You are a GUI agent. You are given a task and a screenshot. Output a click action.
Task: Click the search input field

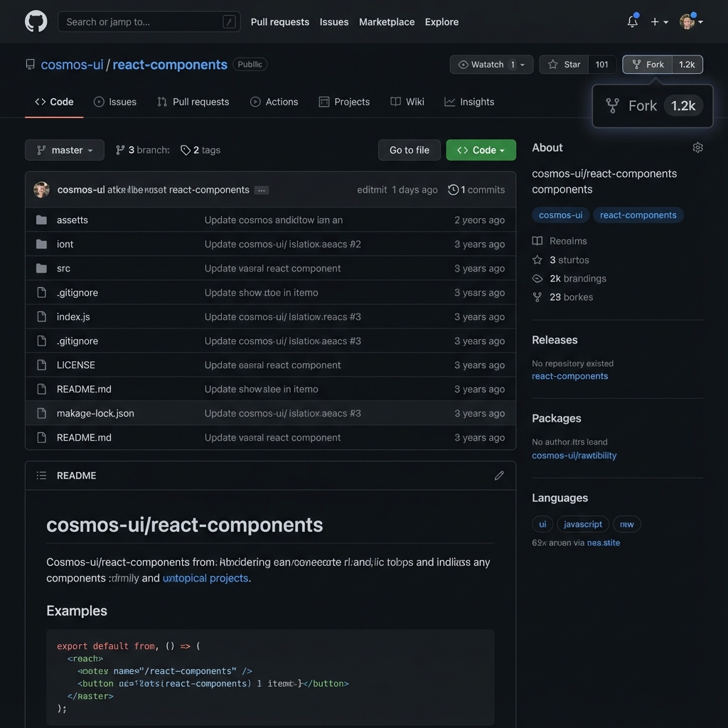click(x=142, y=22)
